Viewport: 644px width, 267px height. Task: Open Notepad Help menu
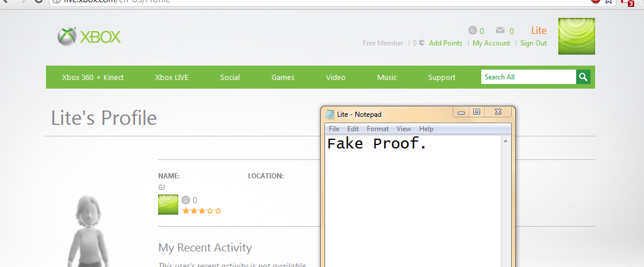(426, 129)
